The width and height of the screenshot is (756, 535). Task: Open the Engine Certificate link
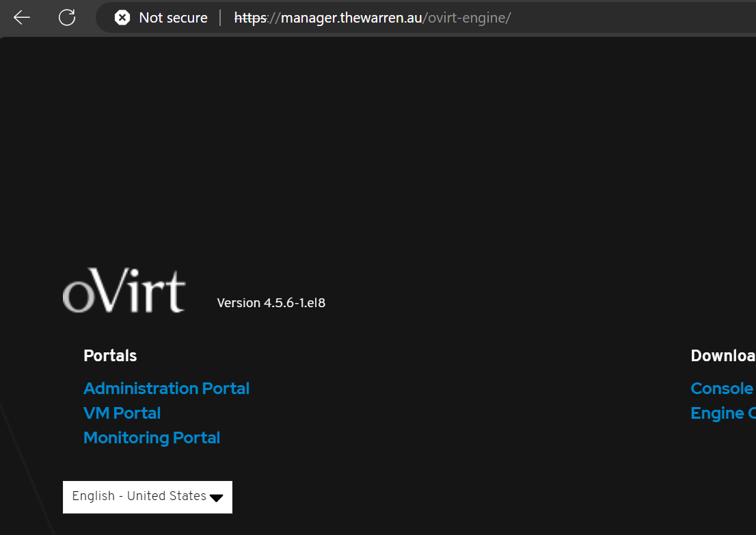(723, 413)
